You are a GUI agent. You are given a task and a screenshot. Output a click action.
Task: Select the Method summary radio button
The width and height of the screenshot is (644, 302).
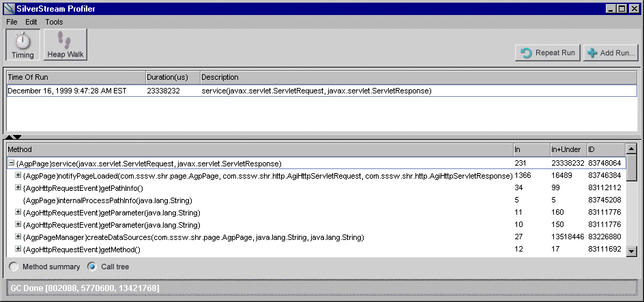[14, 267]
